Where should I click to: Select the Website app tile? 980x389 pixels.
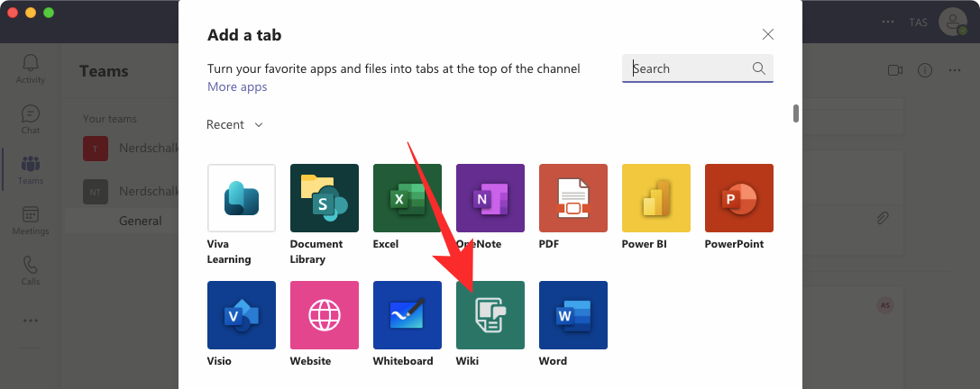pyautogui.click(x=325, y=315)
